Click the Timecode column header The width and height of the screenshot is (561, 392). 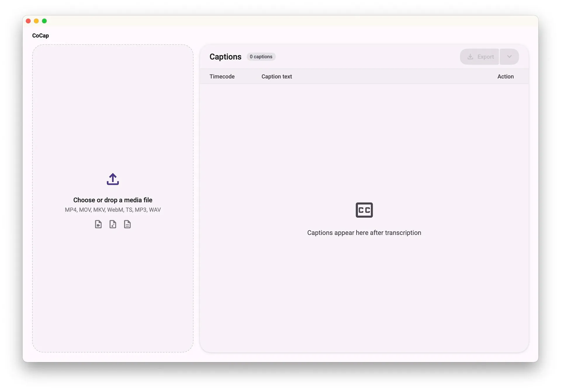(222, 77)
